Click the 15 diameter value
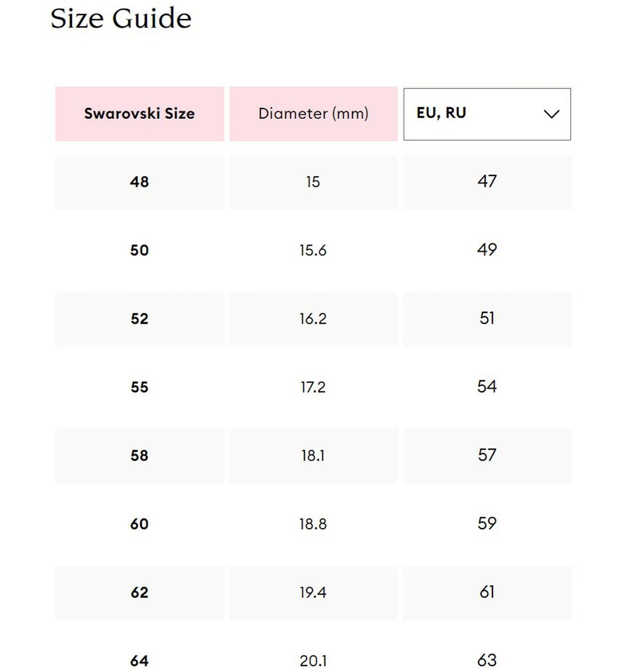633x672 pixels. pyautogui.click(x=313, y=182)
